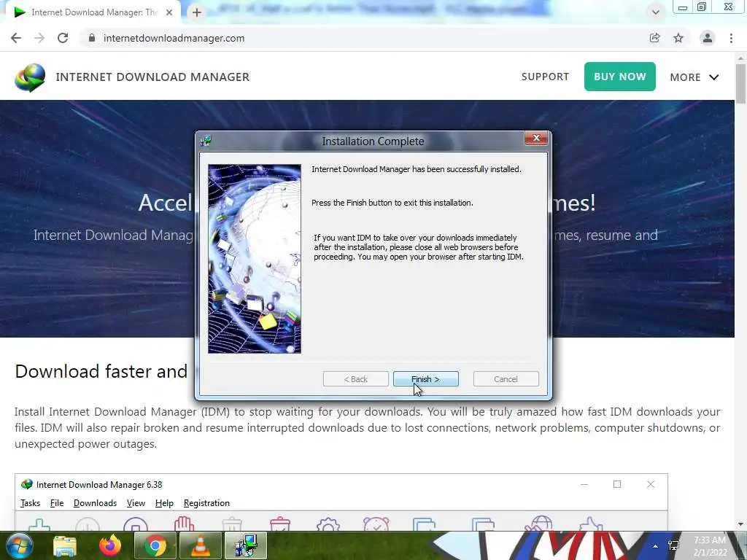Click the page vertical scrollbar thumb

click(x=741, y=83)
